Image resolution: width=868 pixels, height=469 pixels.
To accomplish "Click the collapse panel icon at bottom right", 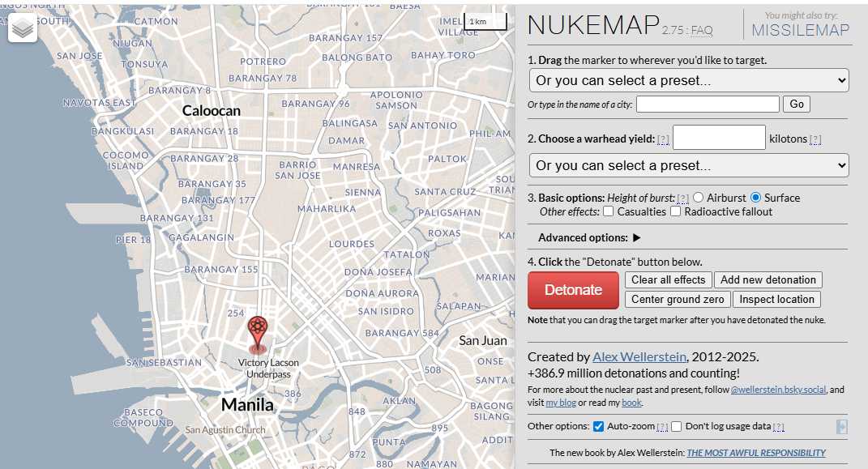I will coord(842,427).
